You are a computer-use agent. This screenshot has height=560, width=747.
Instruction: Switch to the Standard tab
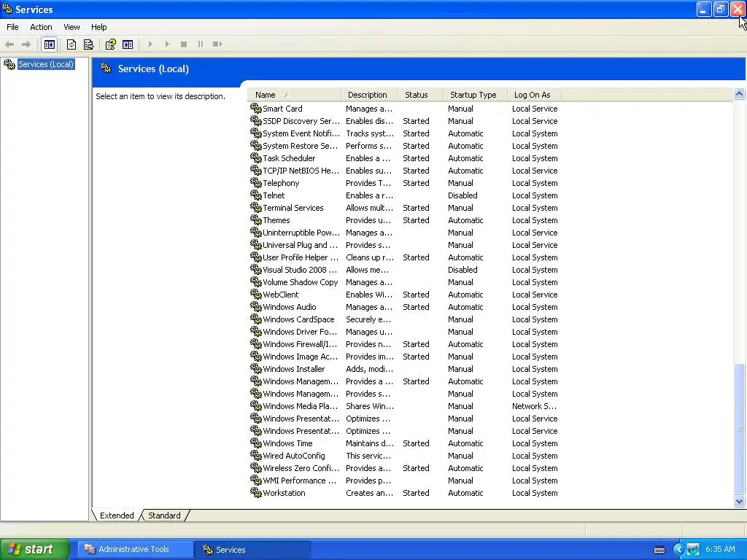(164, 516)
